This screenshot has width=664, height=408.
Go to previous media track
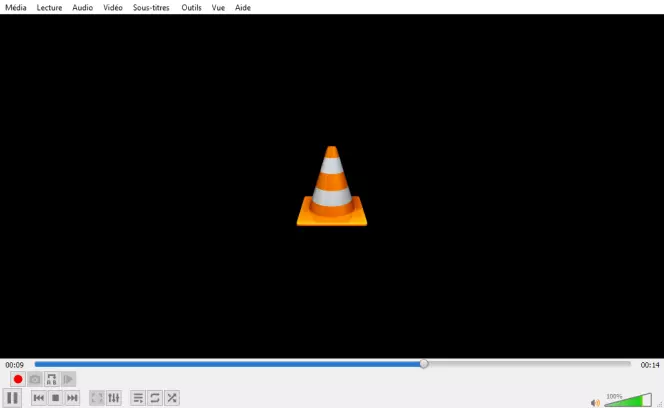pyautogui.click(x=39, y=398)
